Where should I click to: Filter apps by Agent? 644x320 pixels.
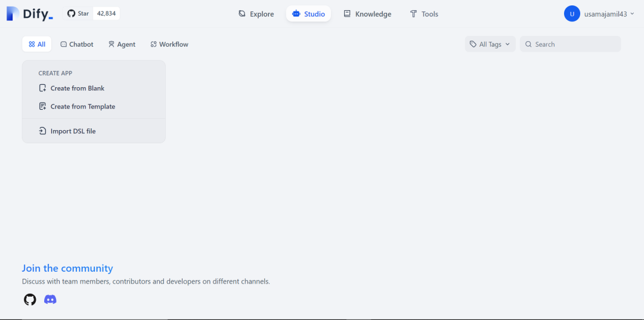click(122, 44)
